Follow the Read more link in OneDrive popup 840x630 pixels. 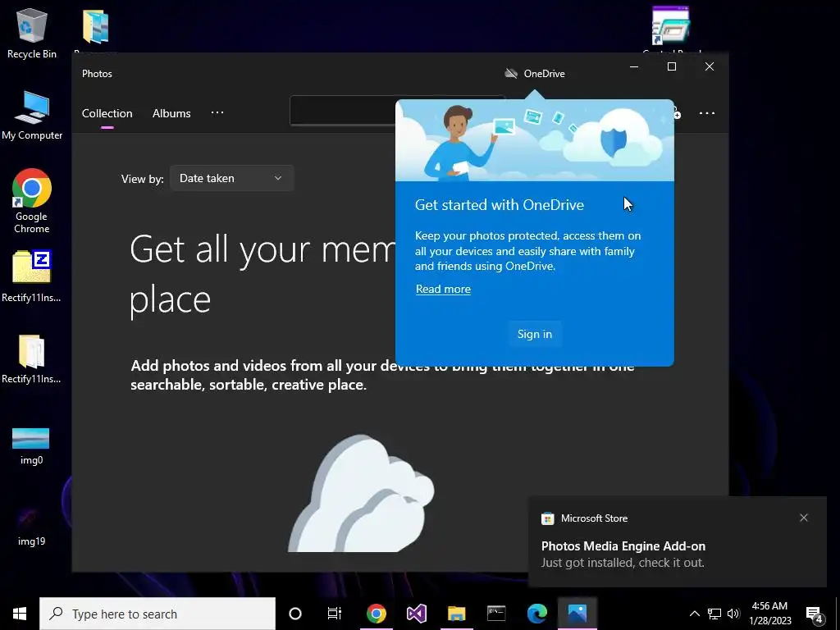[443, 290]
